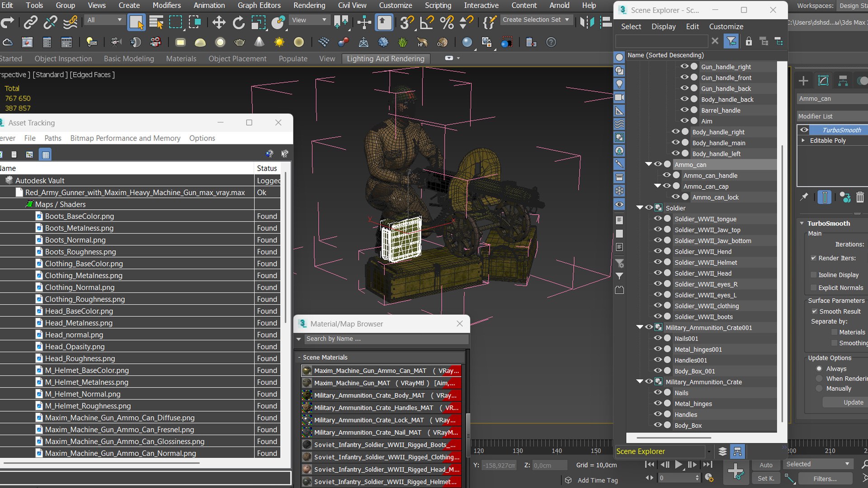The width and height of the screenshot is (868, 488).
Task: Collapse the Military_Ammunition_Crate001 node
Action: point(640,328)
